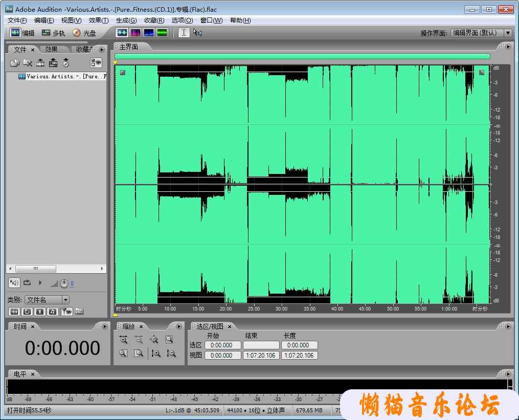Click the close file icon
The height and width of the screenshot is (420, 519).
click(28, 62)
